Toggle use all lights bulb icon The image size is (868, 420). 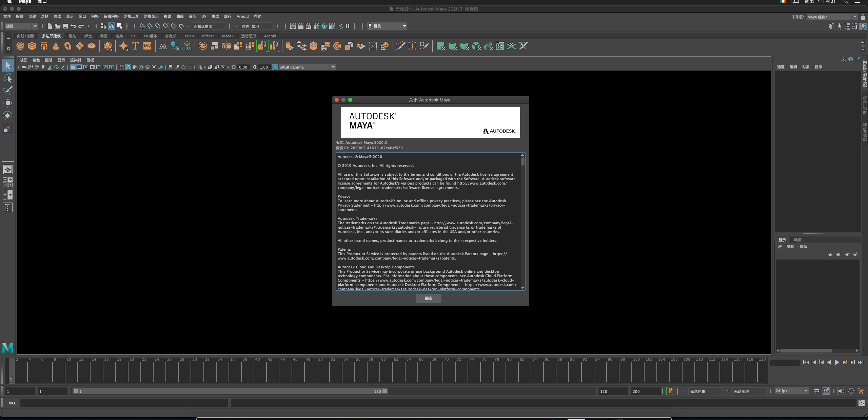154,67
